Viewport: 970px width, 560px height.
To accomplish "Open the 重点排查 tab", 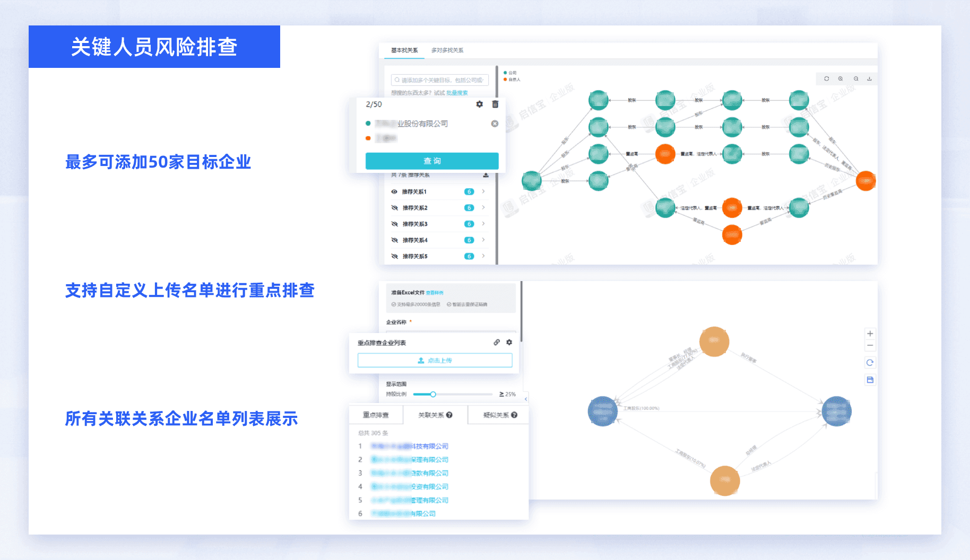I will point(376,415).
